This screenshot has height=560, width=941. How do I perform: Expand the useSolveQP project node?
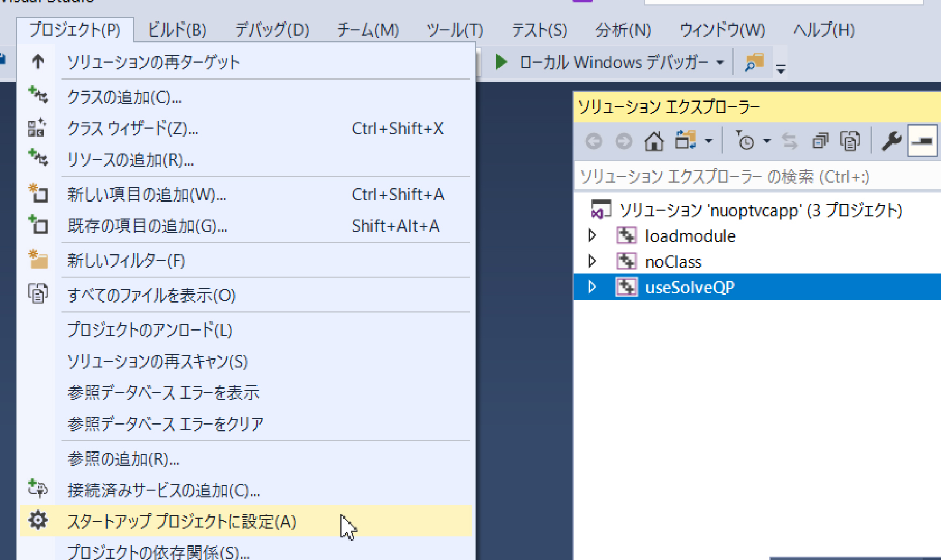point(592,287)
